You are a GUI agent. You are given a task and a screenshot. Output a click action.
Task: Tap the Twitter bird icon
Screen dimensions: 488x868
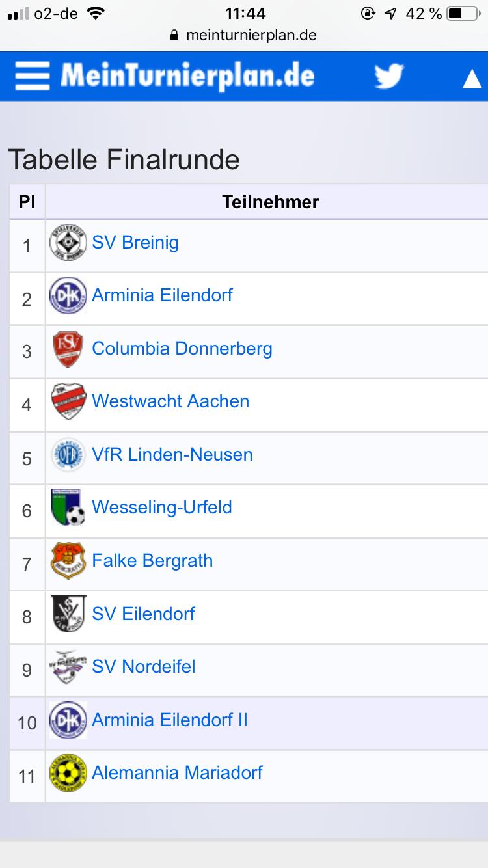388,77
